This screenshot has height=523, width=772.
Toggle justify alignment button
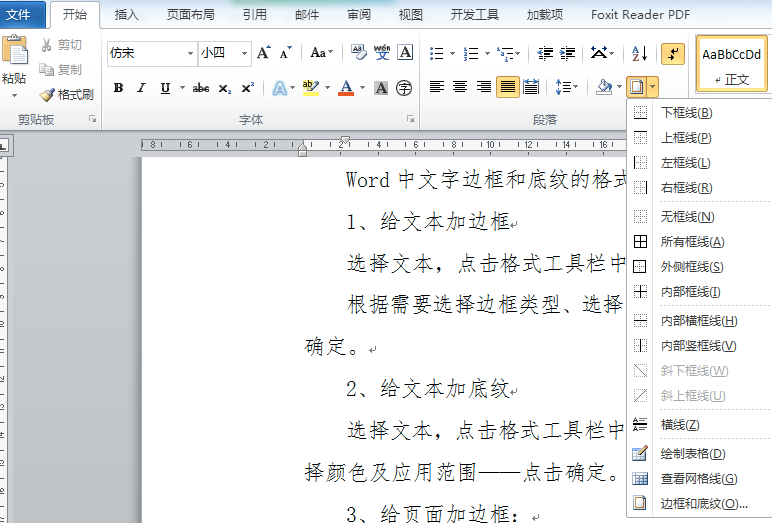click(508, 88)
